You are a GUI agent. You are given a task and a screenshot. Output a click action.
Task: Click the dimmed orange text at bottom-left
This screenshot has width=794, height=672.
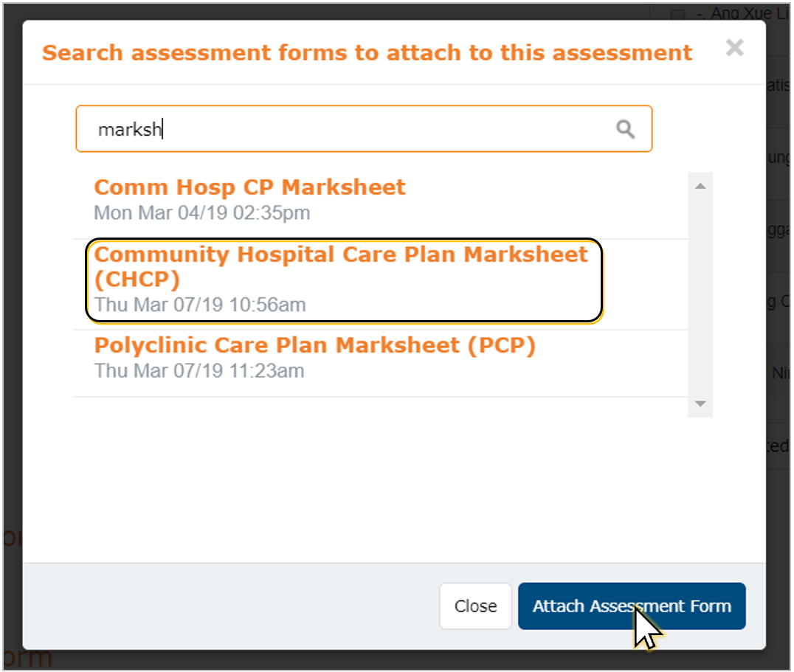[28, 658]
